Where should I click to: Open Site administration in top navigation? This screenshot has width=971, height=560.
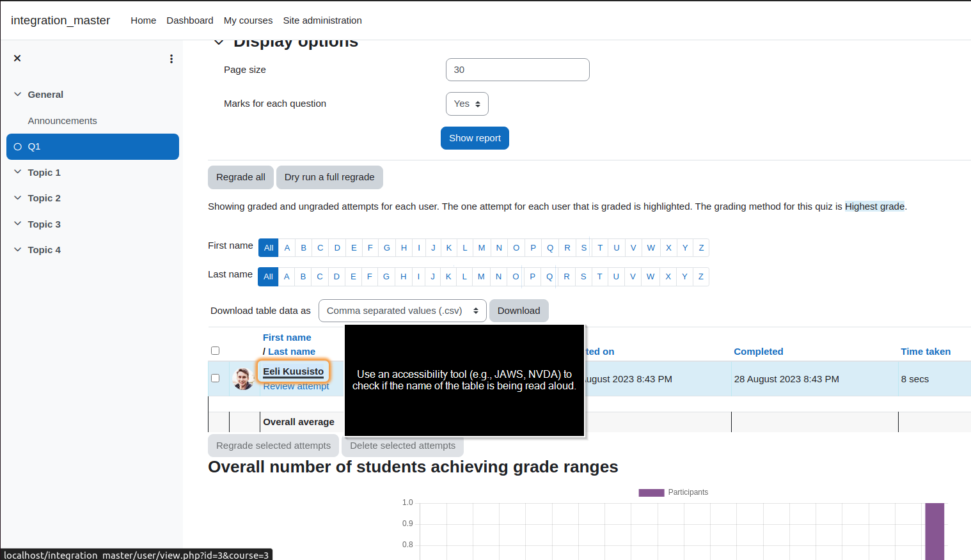[x=322, y=20]
